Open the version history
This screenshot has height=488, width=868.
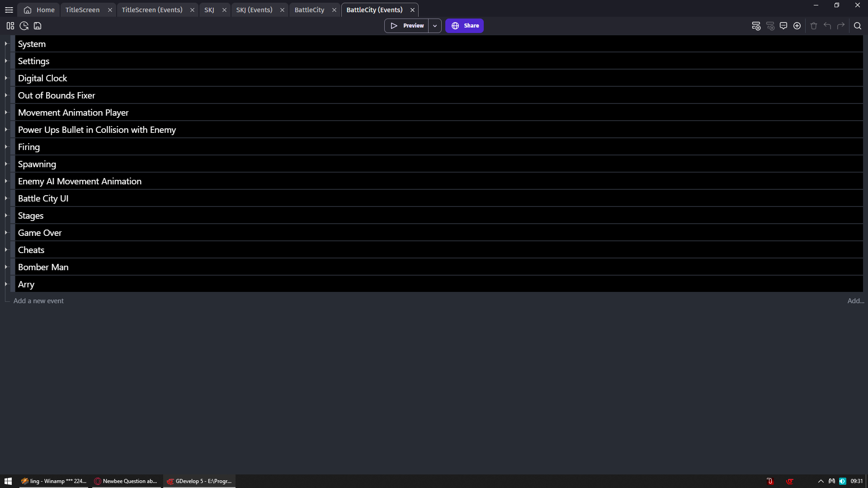24,26
